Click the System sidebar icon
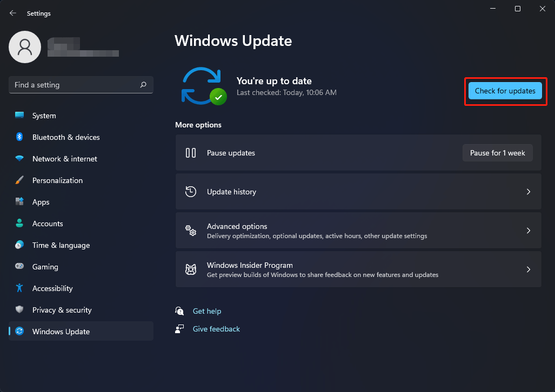The image size is (555, 392). click(19, 116)
